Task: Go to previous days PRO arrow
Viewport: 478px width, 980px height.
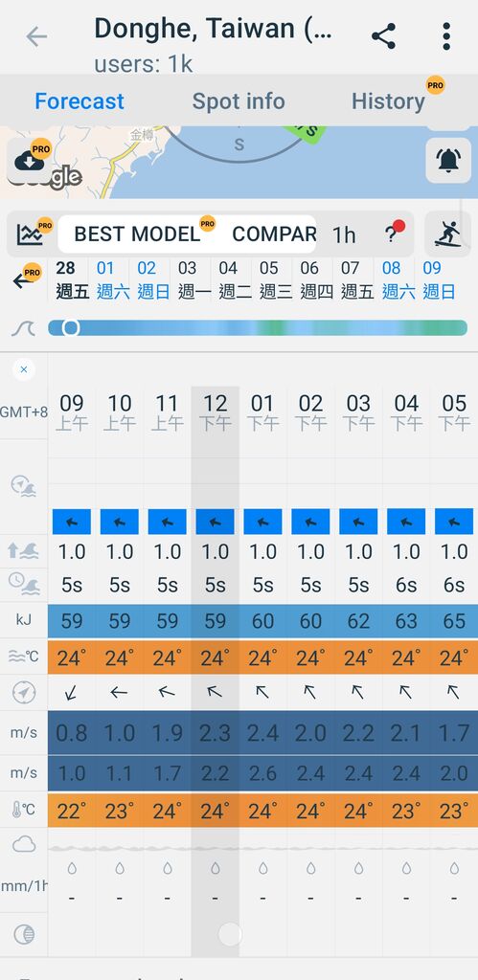Action: coord(26,278)
